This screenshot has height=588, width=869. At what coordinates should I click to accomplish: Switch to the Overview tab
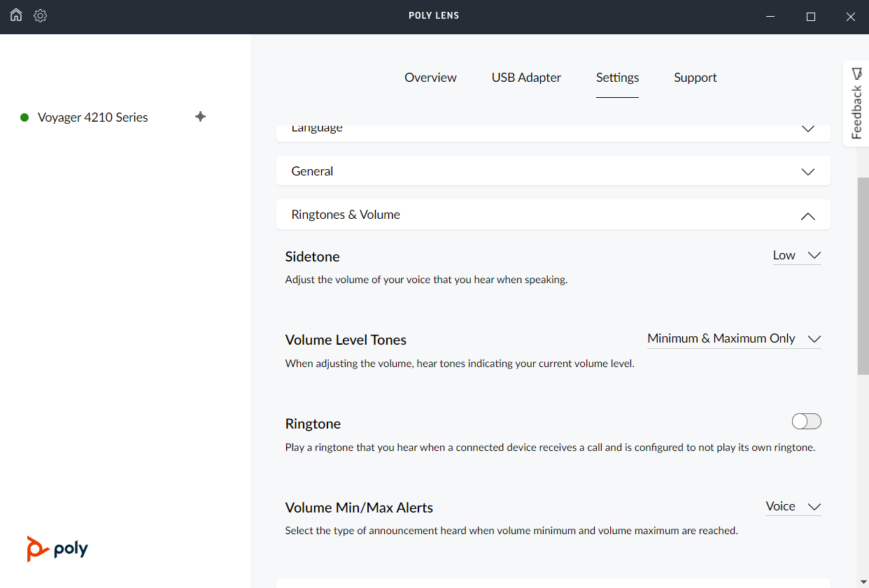click(x=430, y=78)
